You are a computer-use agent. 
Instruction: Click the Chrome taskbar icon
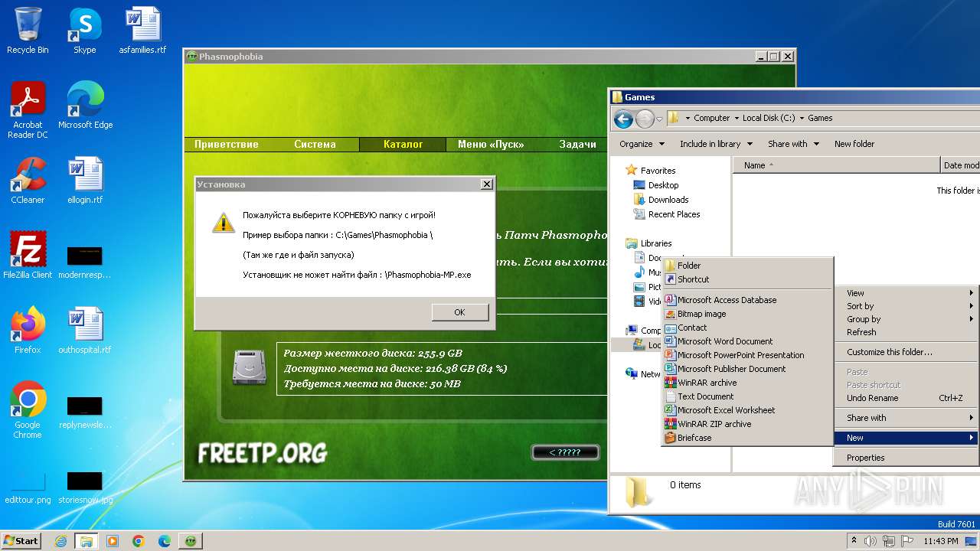(x=139, y=541)
